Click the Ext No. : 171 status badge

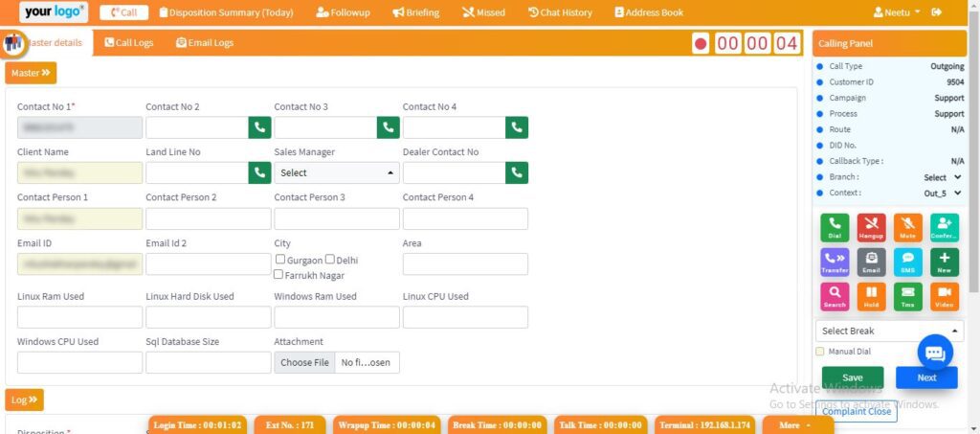[x=289, y=425]
